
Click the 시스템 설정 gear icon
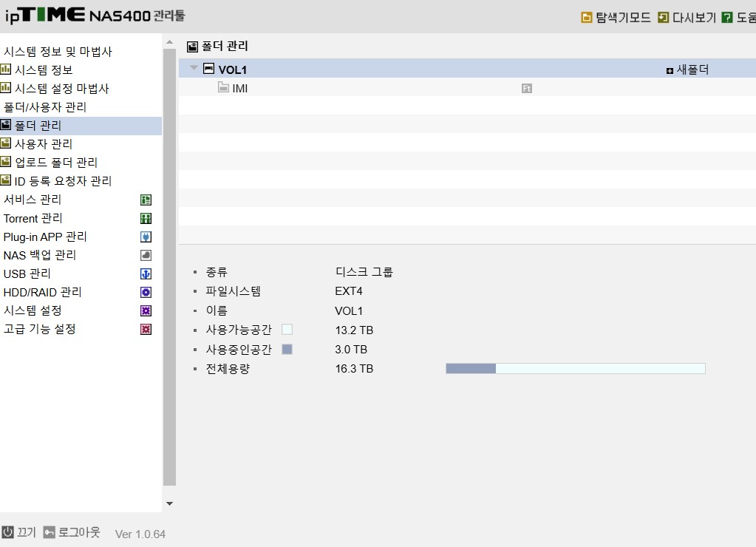146,310
